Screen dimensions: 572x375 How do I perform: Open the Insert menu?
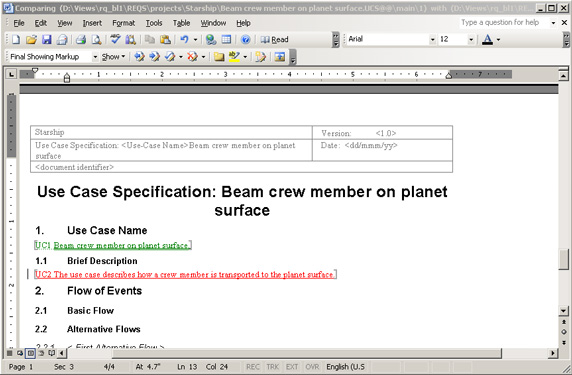pos(92,23)
